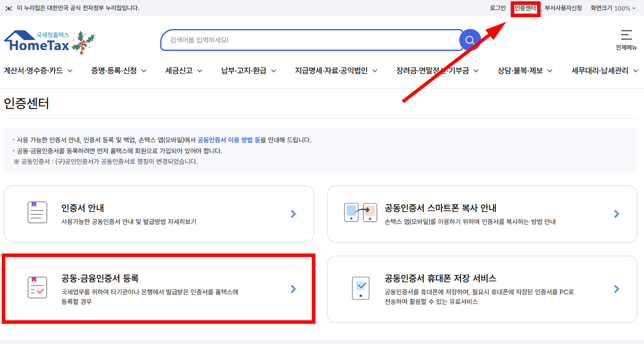Click the 부서사용자신청 link
The image size is (644, 344).
(563, 8)
